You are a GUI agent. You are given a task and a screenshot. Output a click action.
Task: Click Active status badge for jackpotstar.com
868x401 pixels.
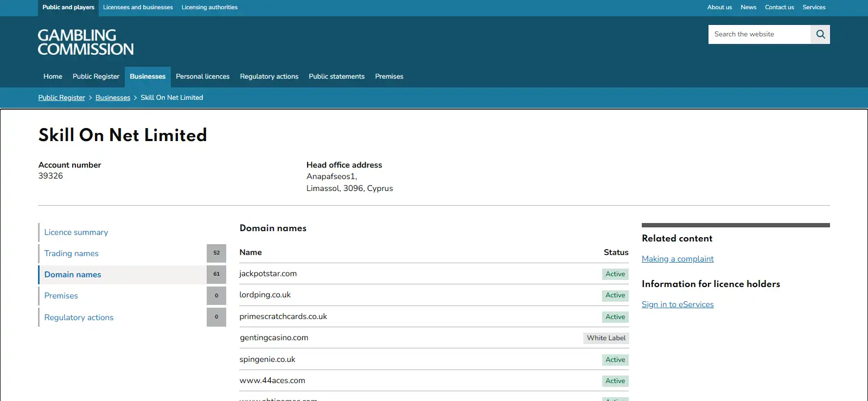tap(615, 274)
